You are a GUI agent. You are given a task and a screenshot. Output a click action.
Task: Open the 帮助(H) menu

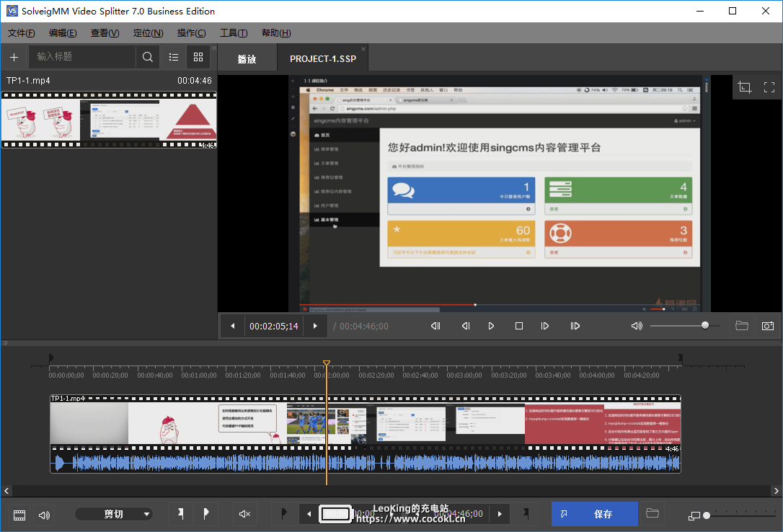[276, 33]
